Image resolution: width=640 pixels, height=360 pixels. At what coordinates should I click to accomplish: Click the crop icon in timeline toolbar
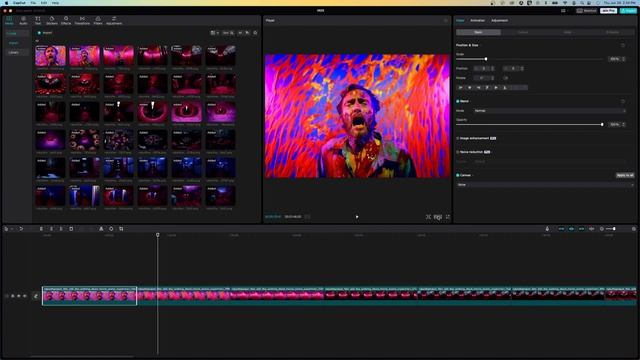click(121, 229)
